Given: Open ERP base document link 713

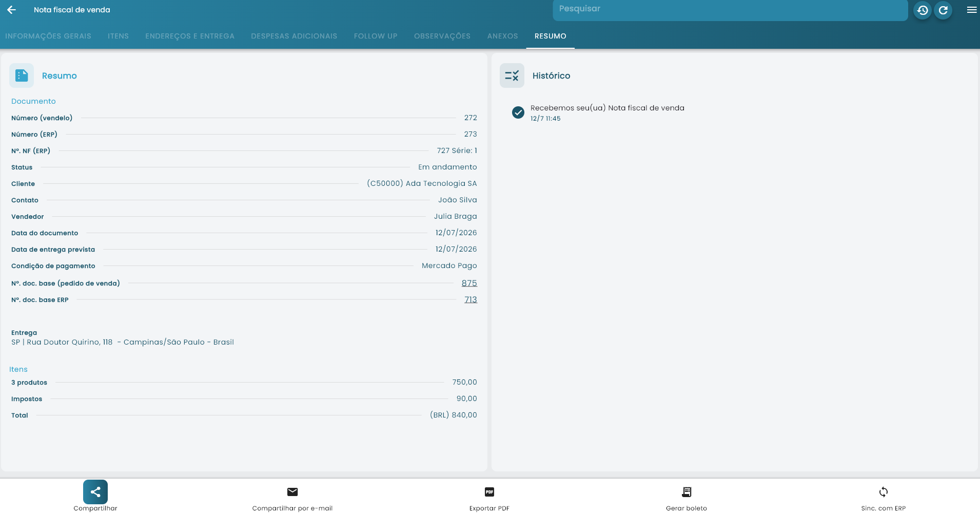Looking at the screenshot, I should (471, 299).
